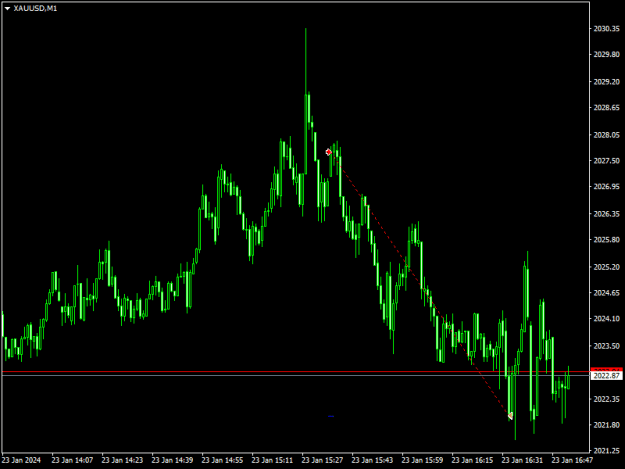Click the 2024.10 price scale label
Viewport: 625px width, 469px height.
coord(607,319)
